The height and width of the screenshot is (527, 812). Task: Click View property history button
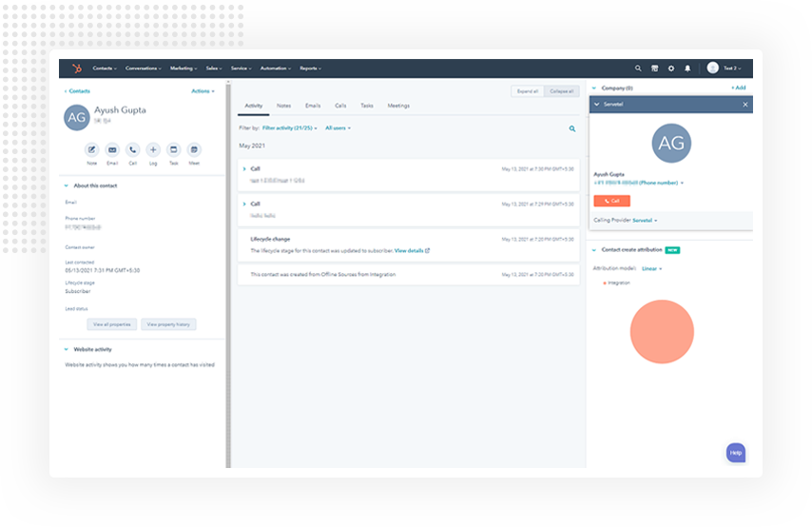168,324
